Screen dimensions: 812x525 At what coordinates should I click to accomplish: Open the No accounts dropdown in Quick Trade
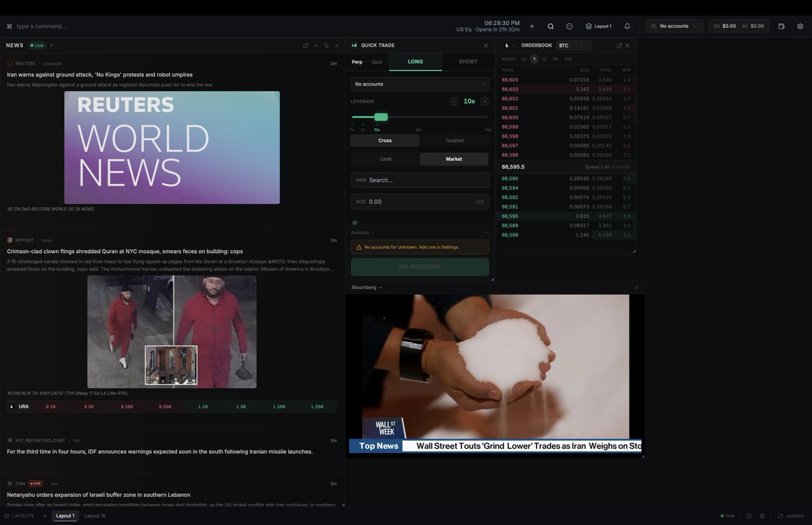coord(420,85)
